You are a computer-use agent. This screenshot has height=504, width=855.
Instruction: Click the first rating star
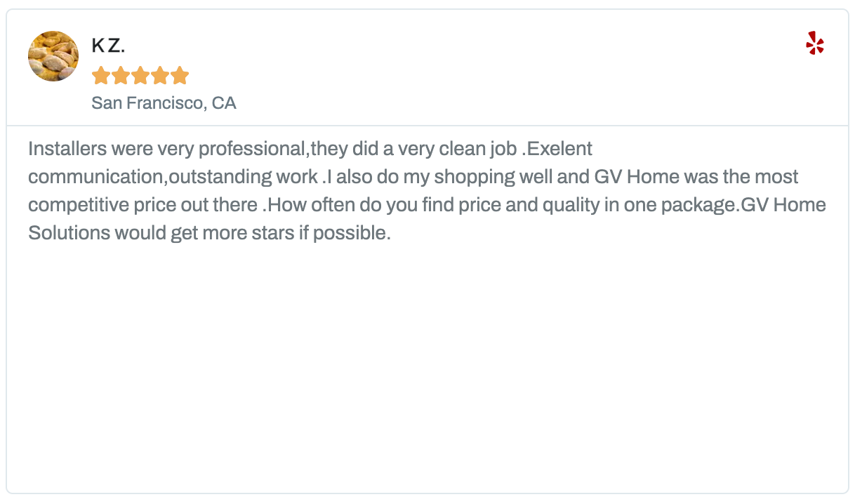coord(101,75)
